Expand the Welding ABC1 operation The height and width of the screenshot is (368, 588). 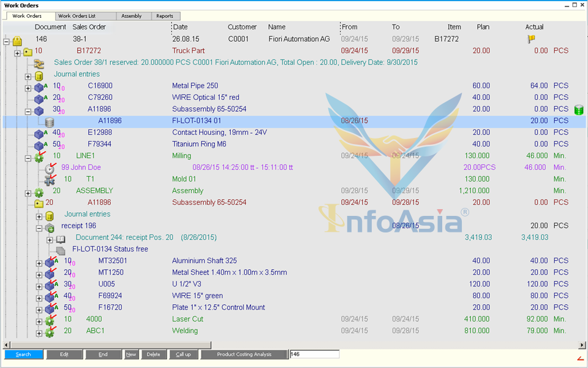pyautogui.click(x=39, y=333)
